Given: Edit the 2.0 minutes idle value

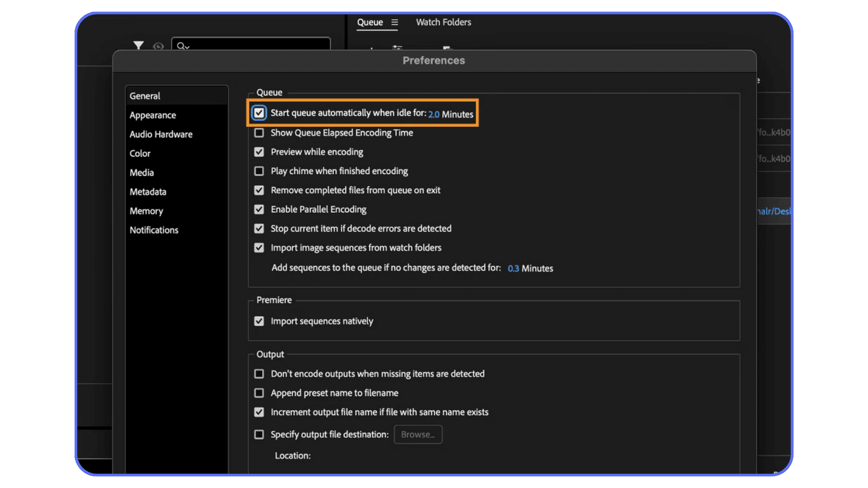Looking at the screenshot, I should (x=434, y=114).
